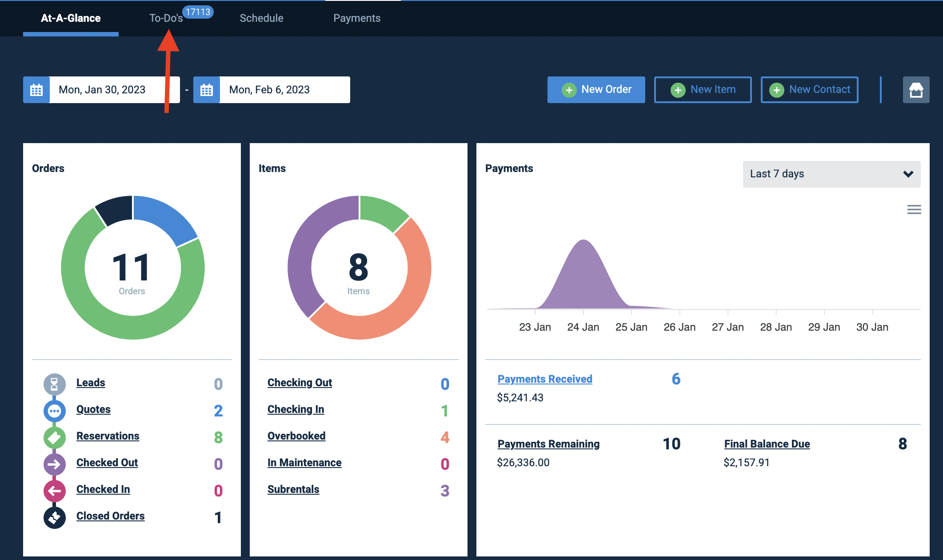Click the storefront icon button
The width and height of the screenshot is (943, 560).
(916, 90)
